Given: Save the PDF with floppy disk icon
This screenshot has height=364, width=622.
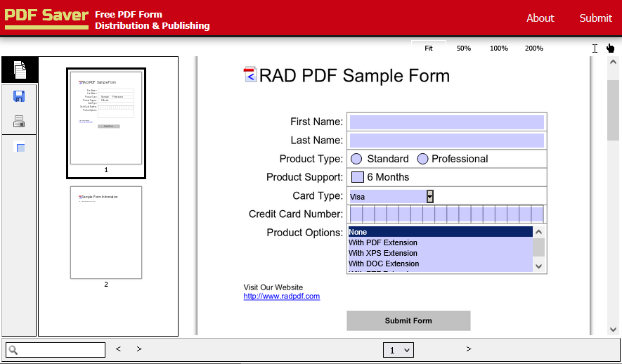Looking at the screenshot, I should pyautogui.click(x=19, y=96).
